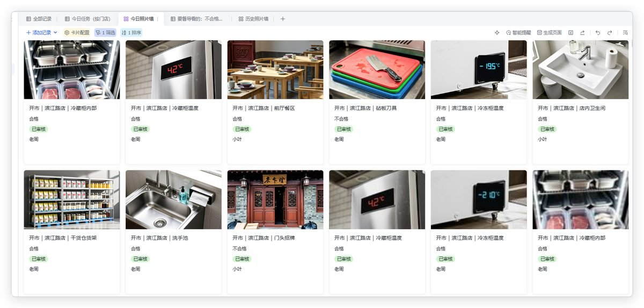Open the find-records search icon
This screenshot has height=308, width=644.
pos(625,33)
